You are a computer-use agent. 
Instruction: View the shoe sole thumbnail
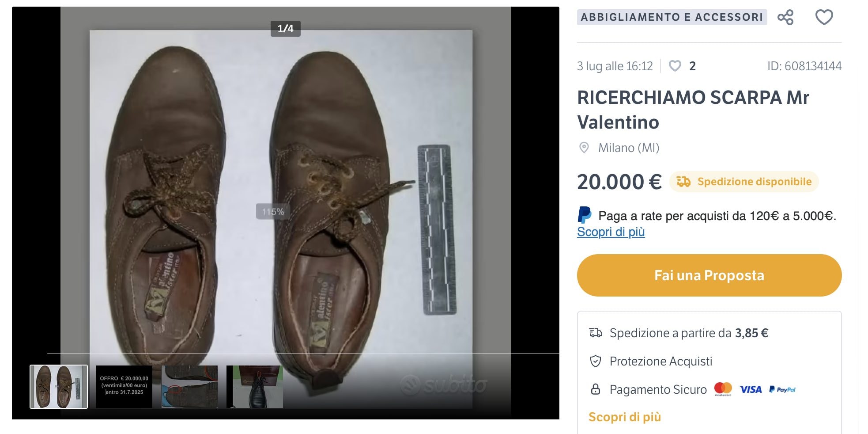point(189,386)
